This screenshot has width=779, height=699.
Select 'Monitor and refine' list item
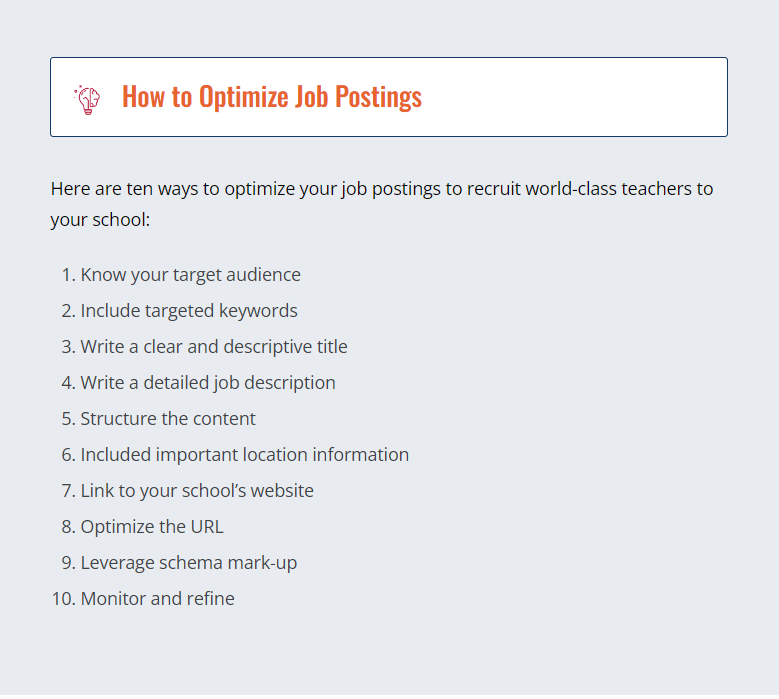click(x=157, y=599)
